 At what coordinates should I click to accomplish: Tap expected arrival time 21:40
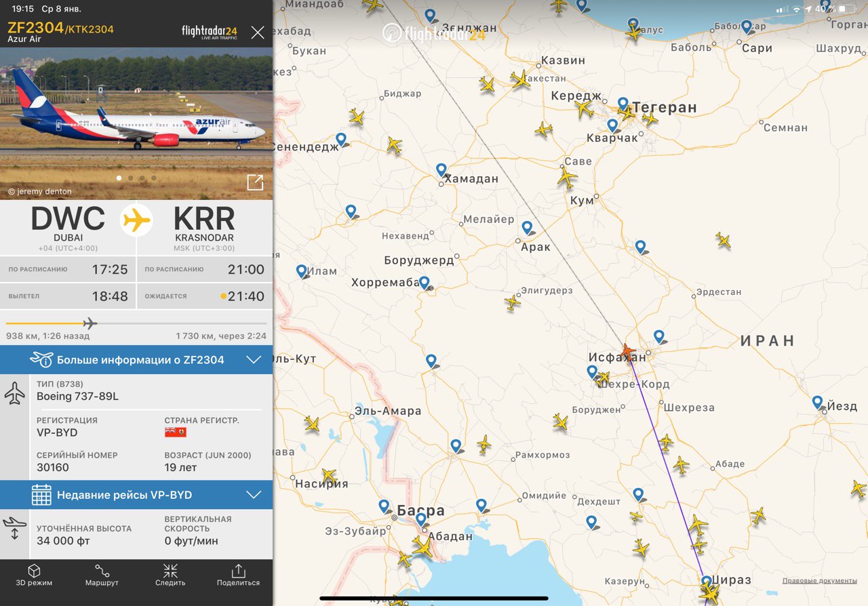(245, 296)
